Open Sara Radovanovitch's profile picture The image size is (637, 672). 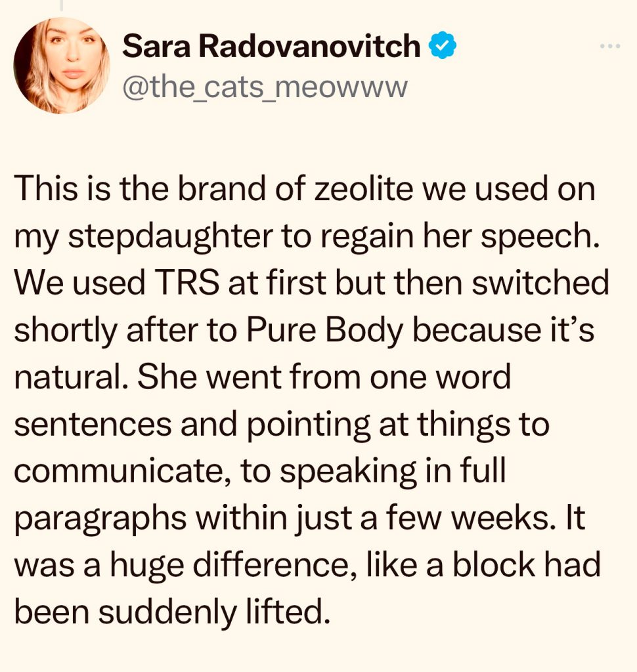coord(62,66)
